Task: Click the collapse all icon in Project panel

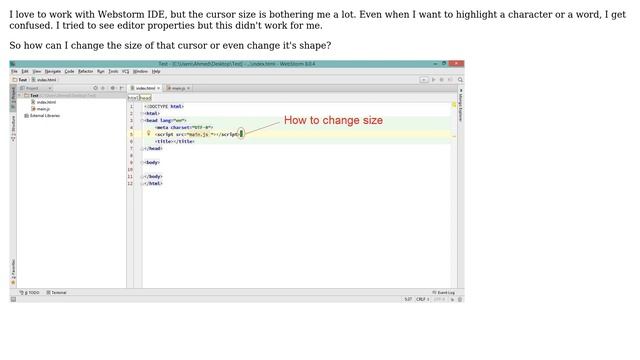Action: 103,88
